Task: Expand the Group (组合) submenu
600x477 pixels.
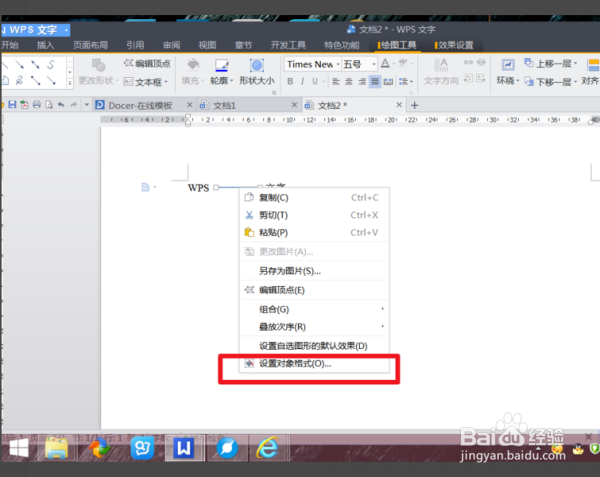Action: point(314,309)
